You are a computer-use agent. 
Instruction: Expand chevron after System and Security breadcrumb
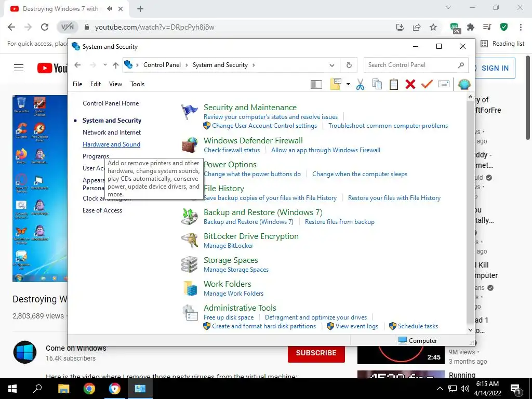[254, 65]
